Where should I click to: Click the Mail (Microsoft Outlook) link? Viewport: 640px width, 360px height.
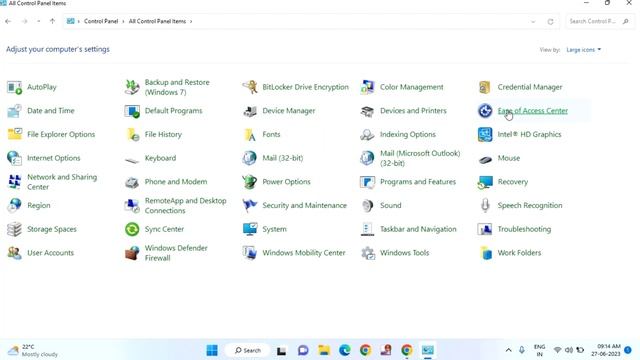(420, 158)
